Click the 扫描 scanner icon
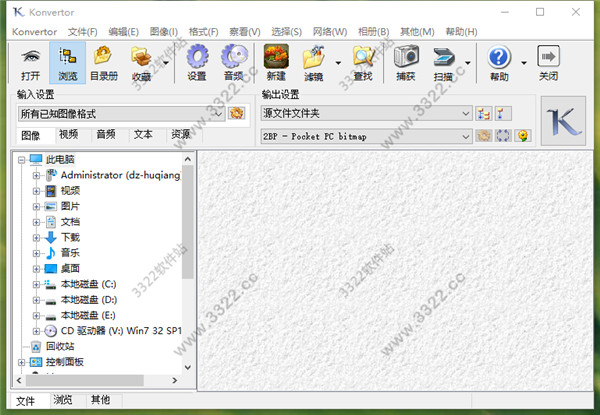 click(x=443, y=57)
